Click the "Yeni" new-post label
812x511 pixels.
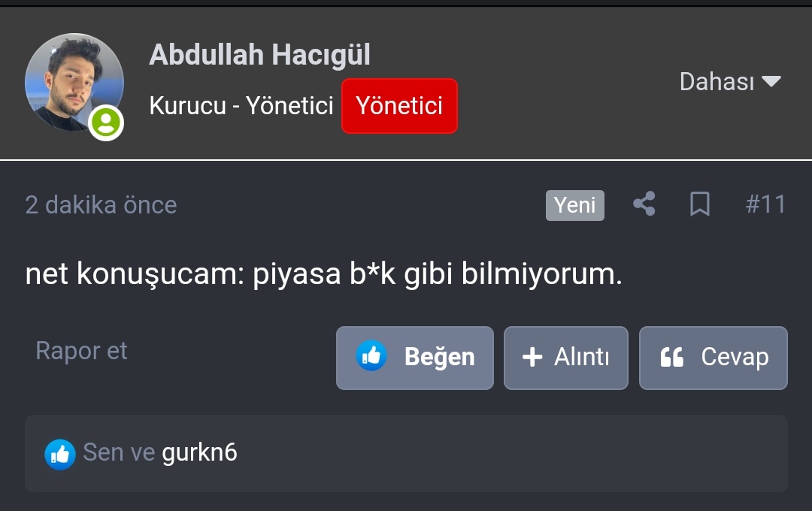pyautogui.click(x=575, y=205)
